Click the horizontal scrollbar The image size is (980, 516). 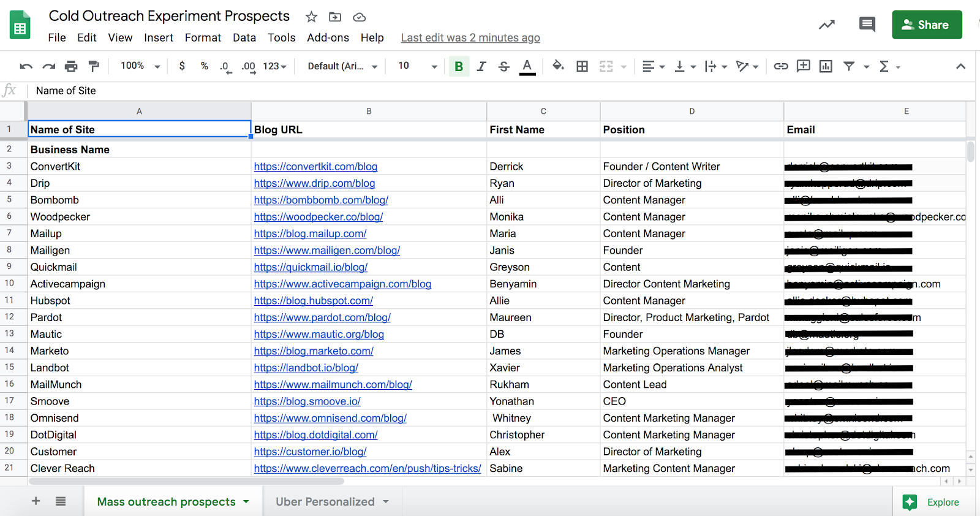point(186,482)
